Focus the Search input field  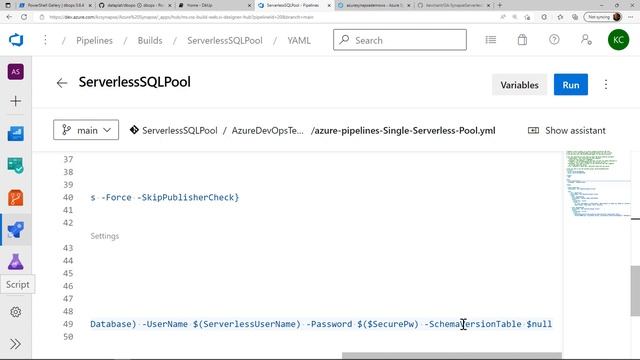[400, 40]
